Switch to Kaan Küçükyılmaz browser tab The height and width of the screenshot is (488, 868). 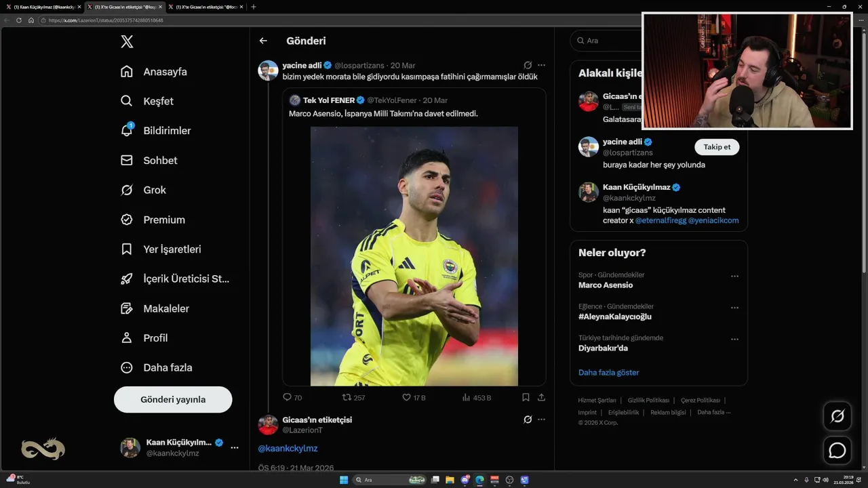click(x=45, y=7)
